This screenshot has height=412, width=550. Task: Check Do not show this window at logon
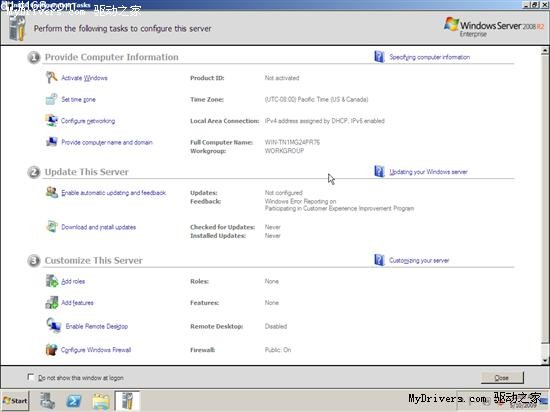(x=31, y=377)
